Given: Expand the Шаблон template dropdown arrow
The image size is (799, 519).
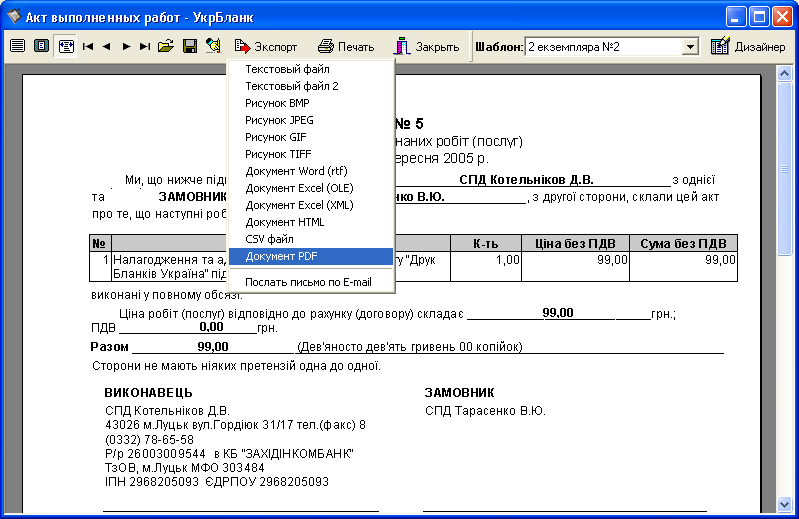Looking at the screenshot, I should pyautogui.click(x=690, y=47).
